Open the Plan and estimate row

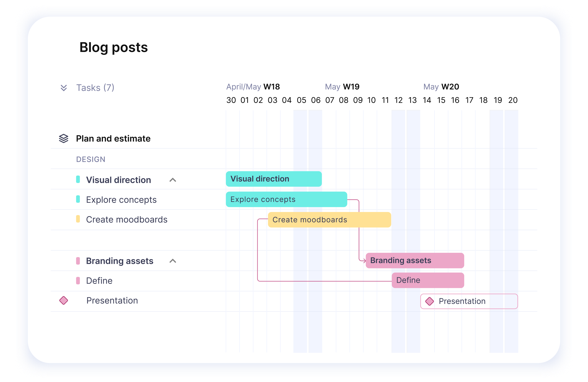(294, 138)
